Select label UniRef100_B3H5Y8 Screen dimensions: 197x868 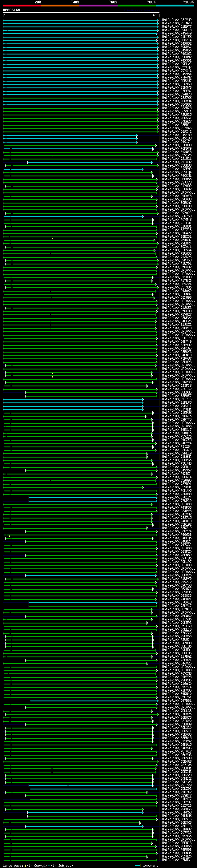(x=177, y=88)
